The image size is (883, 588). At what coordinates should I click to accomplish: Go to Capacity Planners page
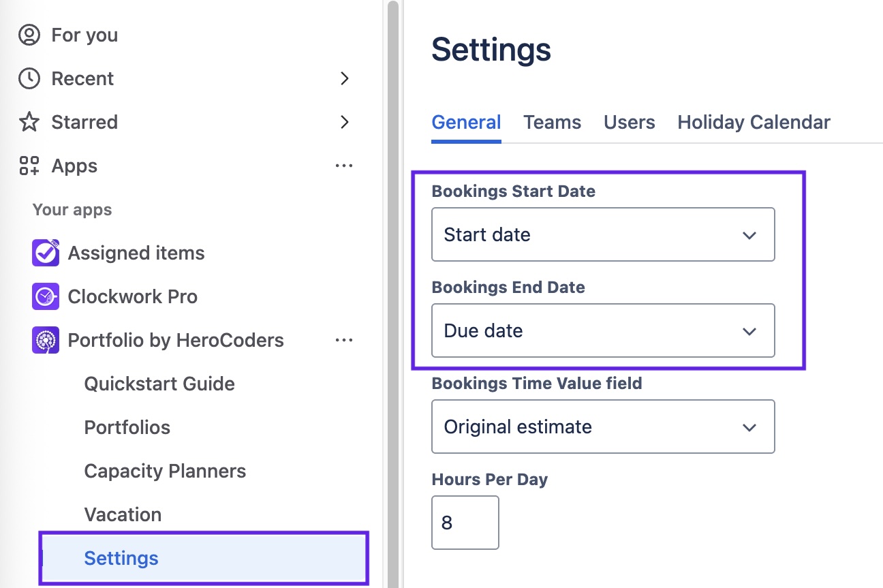pyautogui.click(x=165, y=471)
